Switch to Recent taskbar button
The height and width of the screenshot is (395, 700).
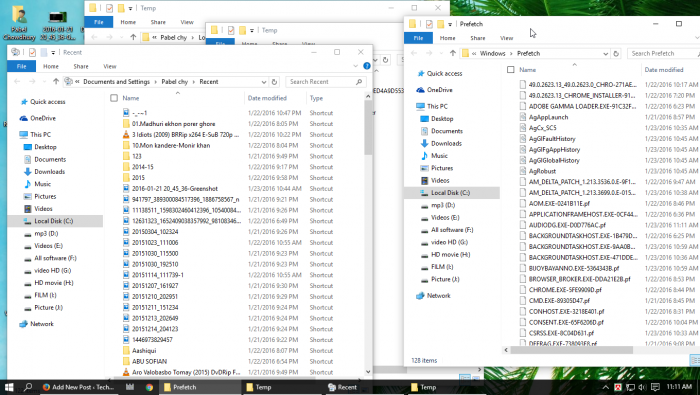click(364, 387)
